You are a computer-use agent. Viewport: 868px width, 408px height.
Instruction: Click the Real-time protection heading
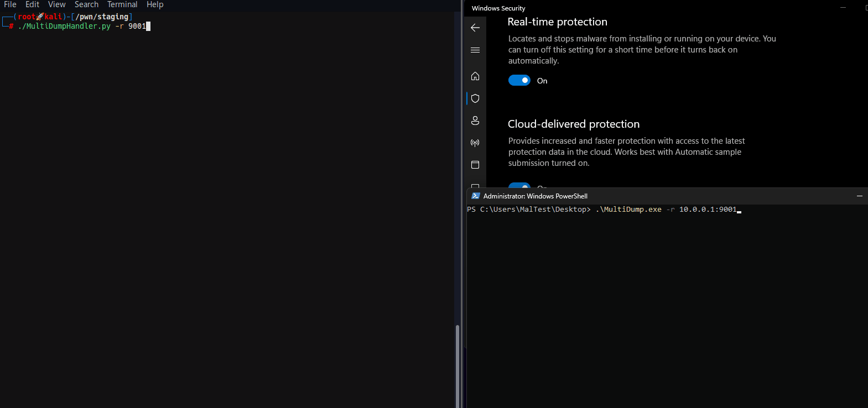pos(558,22)
